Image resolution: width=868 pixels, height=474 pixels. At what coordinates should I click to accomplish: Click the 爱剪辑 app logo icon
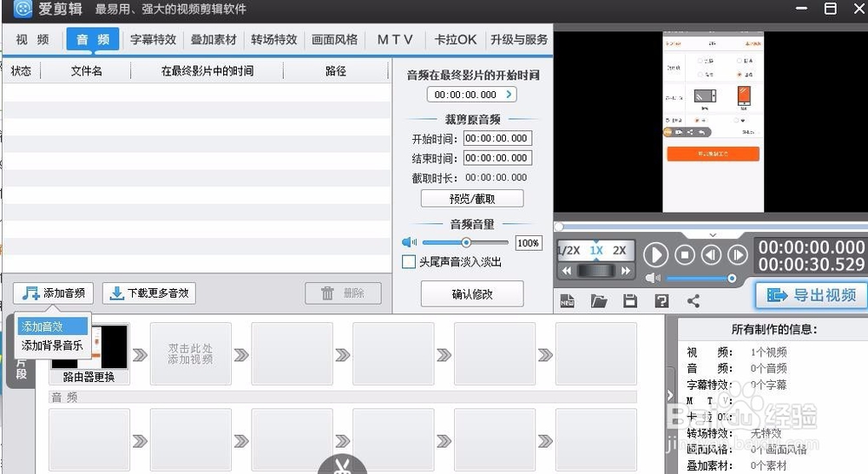tap(23, 9)
